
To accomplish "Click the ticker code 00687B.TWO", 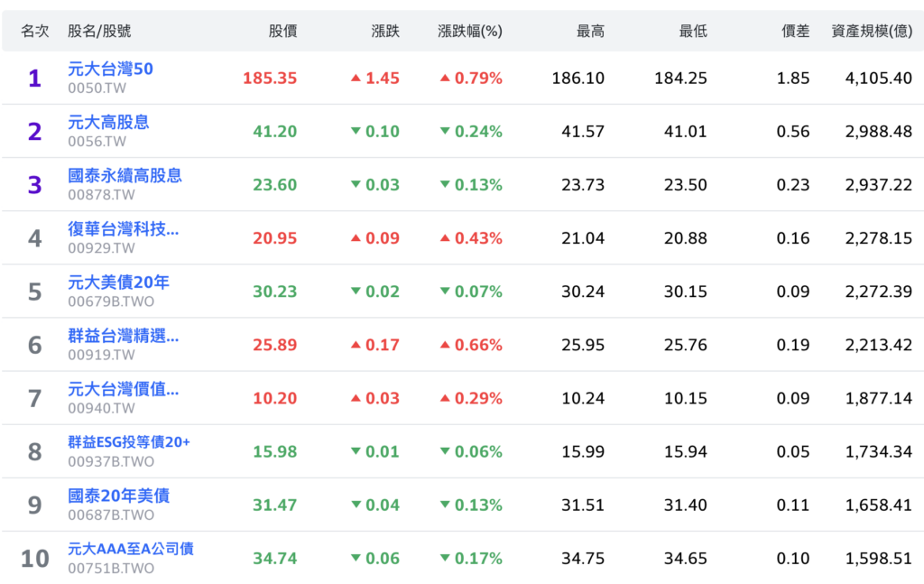I will [111, 515].
